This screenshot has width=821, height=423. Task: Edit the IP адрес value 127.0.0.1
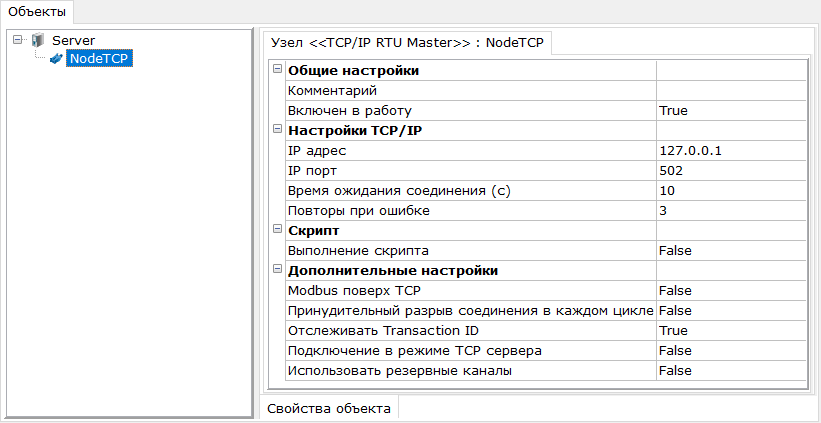[731, 151]
